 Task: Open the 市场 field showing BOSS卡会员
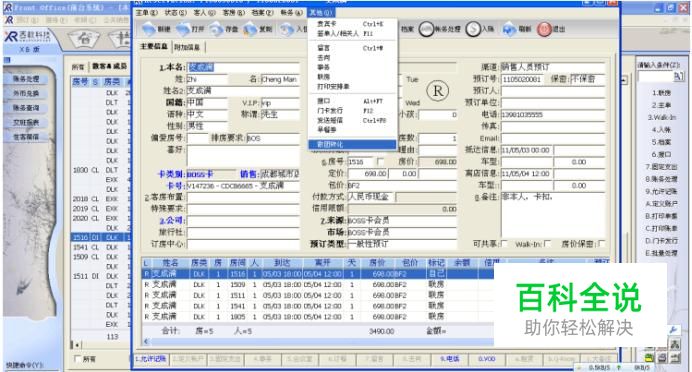click(402, 232)
